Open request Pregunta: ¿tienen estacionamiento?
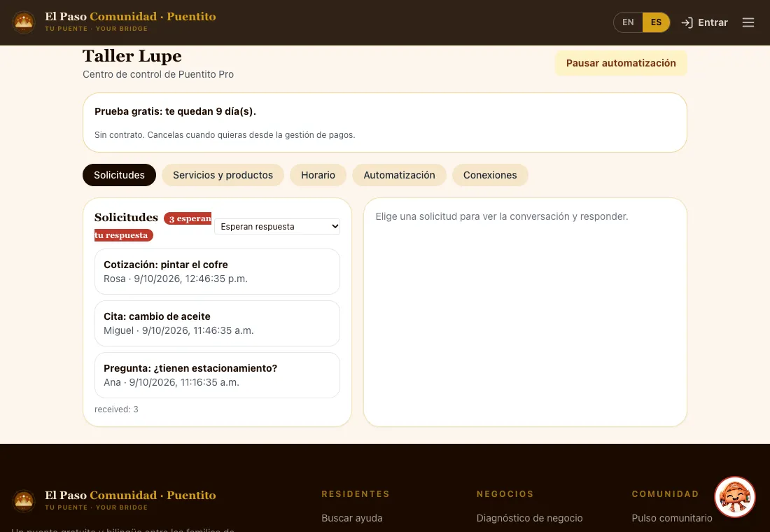Screen dimensions: 770x532 (217, 374)
